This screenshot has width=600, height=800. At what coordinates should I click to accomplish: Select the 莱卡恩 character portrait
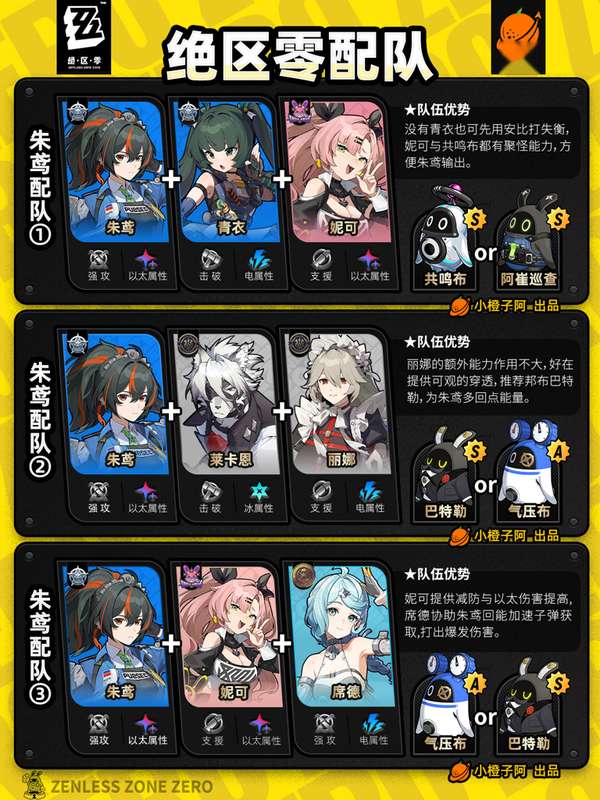point(226,403)
